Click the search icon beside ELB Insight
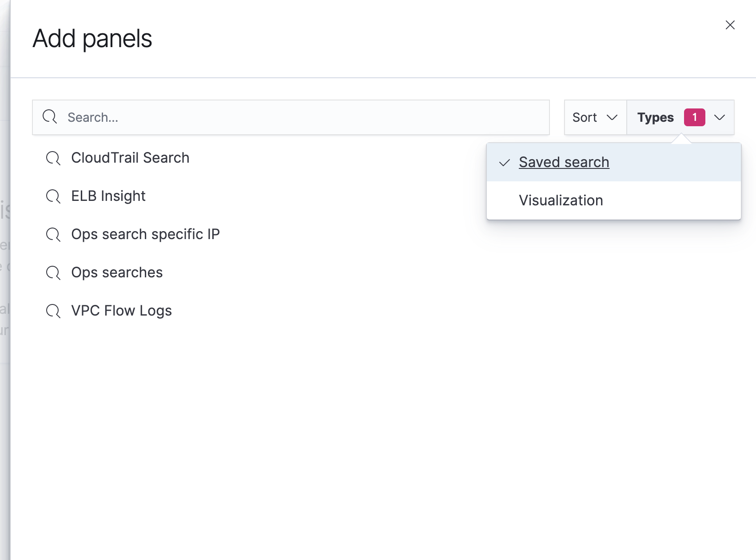The height and width of the screenshot is (560, 756). [53, 196]
